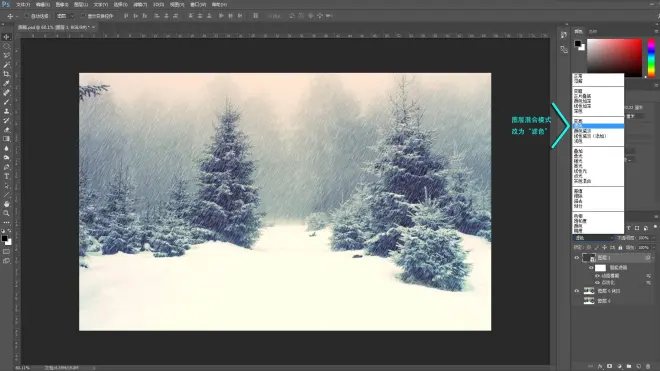Open the File menu
This screenshot has height=371, width=660.
23,5
